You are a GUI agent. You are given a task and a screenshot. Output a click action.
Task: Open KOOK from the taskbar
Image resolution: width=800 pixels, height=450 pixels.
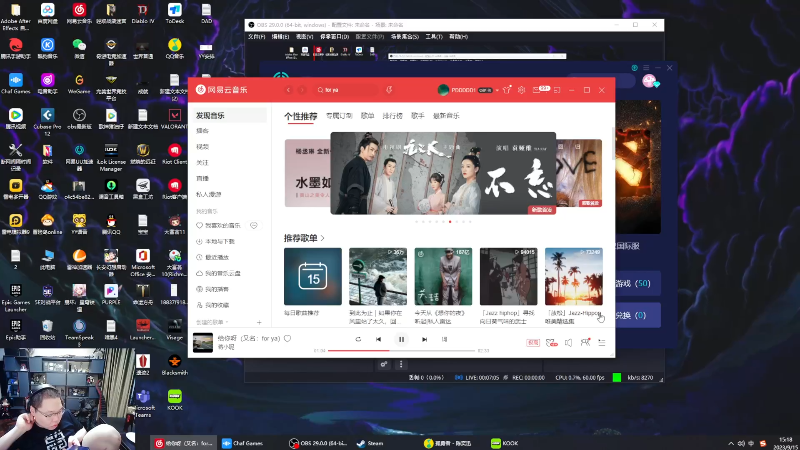click(x=505, y=443)
